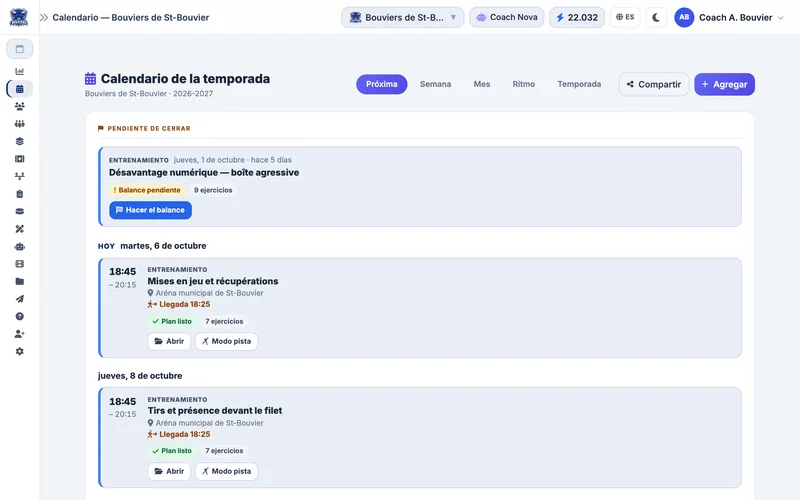Viewport: 800px width, 500px height.
Task: Click the HOY martes, 6 de octubre heading
Action: pos(152,246)
